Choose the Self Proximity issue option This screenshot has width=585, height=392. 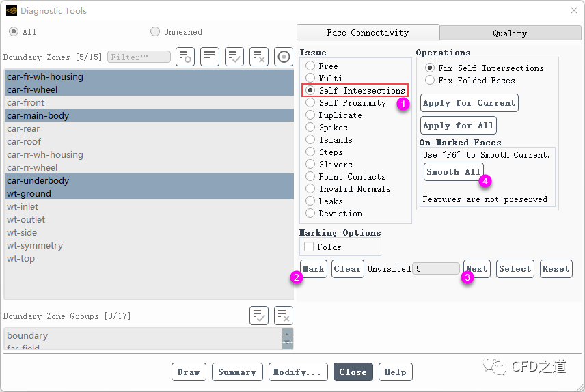coord(310,103)
